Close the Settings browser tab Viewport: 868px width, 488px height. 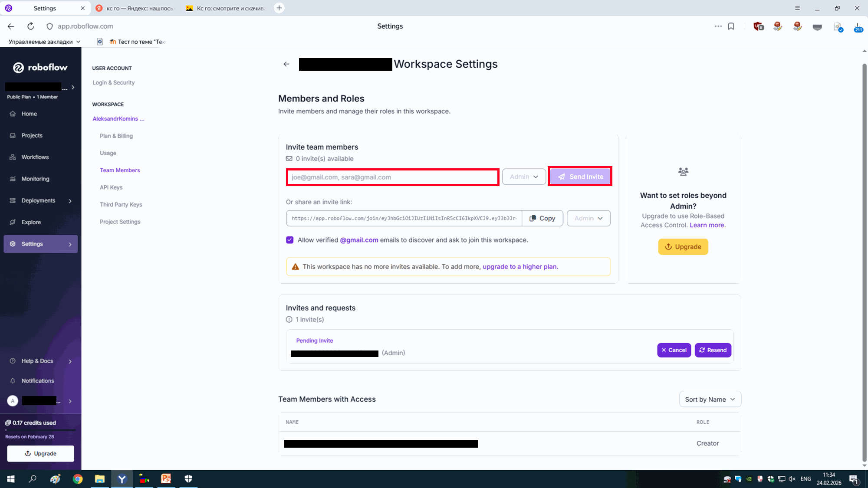[82, 8]
